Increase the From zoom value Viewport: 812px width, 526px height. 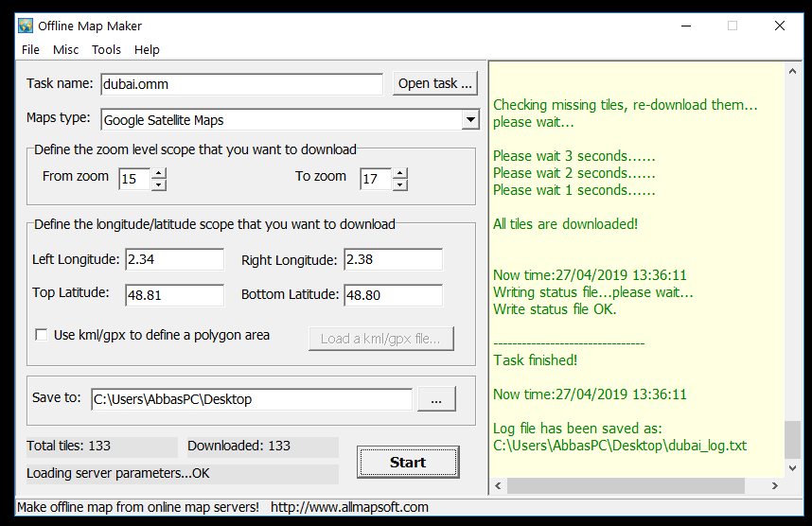pyautogui.click(x=159, y=173)
